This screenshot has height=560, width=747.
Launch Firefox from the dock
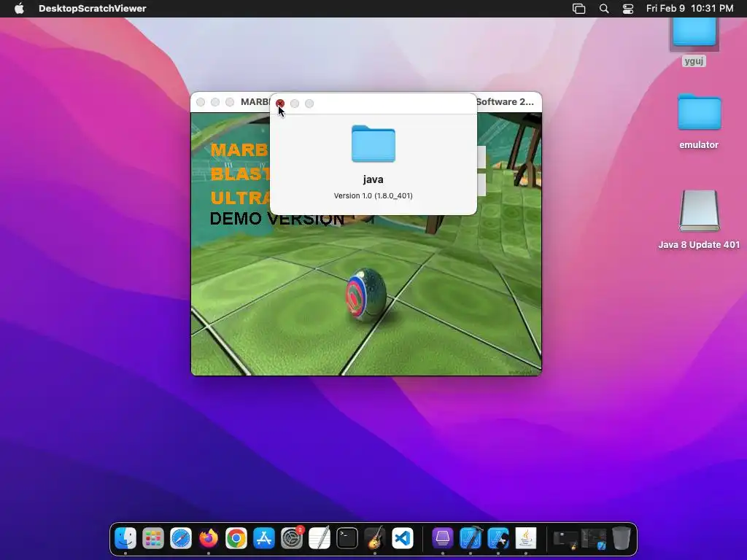tap(209, 539)
